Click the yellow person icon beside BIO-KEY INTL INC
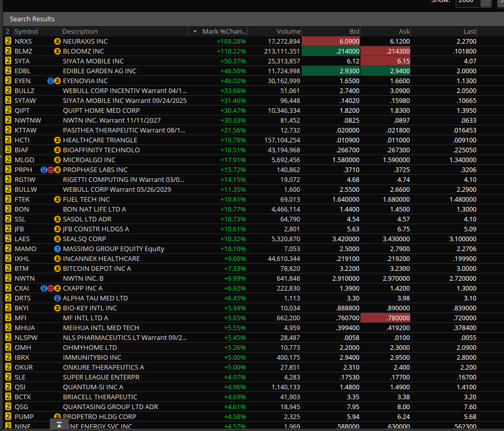 [x=57, y=308]
